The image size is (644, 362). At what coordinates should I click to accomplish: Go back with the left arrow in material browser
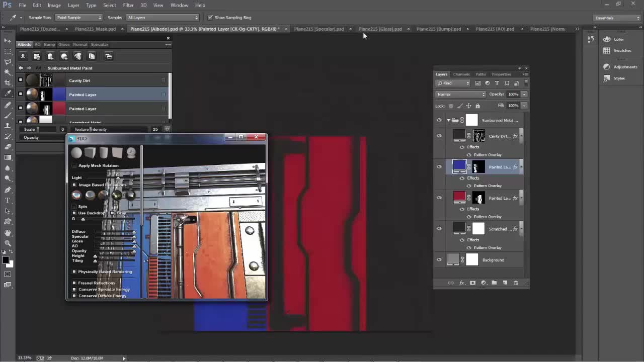point(21,68)
